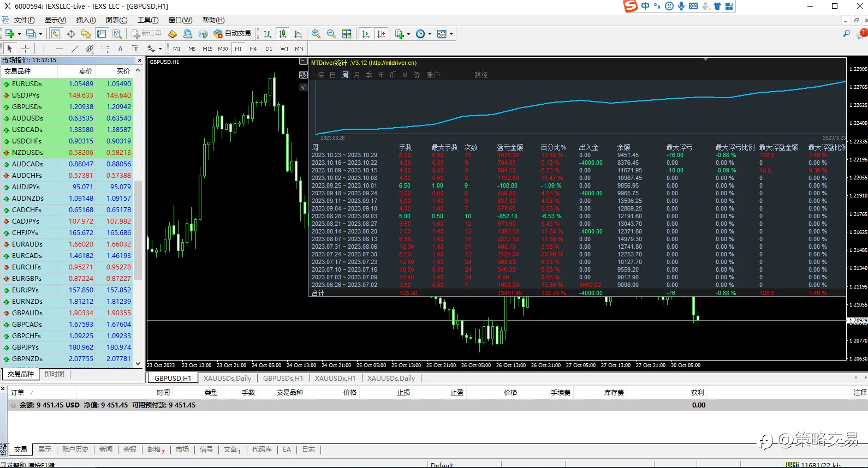
Task: Open the 文件(F) menu
Action: point(24,20)
